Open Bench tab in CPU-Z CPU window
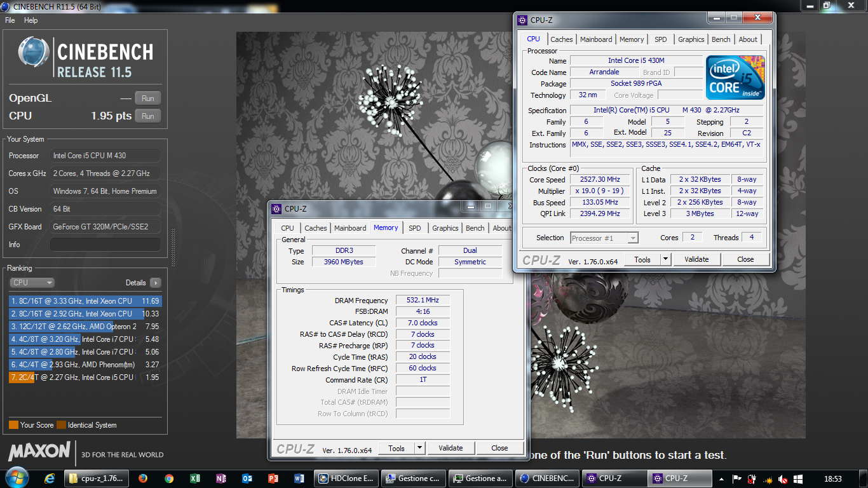 click(721, 39)
